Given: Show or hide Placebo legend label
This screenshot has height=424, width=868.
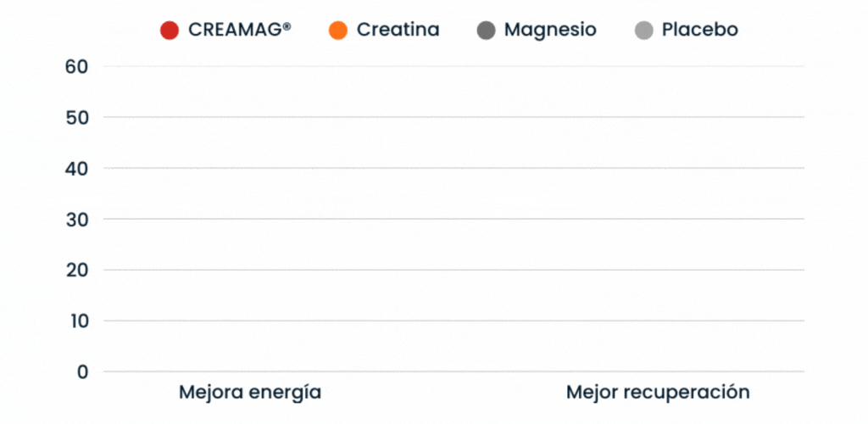Looking at the screenshot, I should 699,30.
